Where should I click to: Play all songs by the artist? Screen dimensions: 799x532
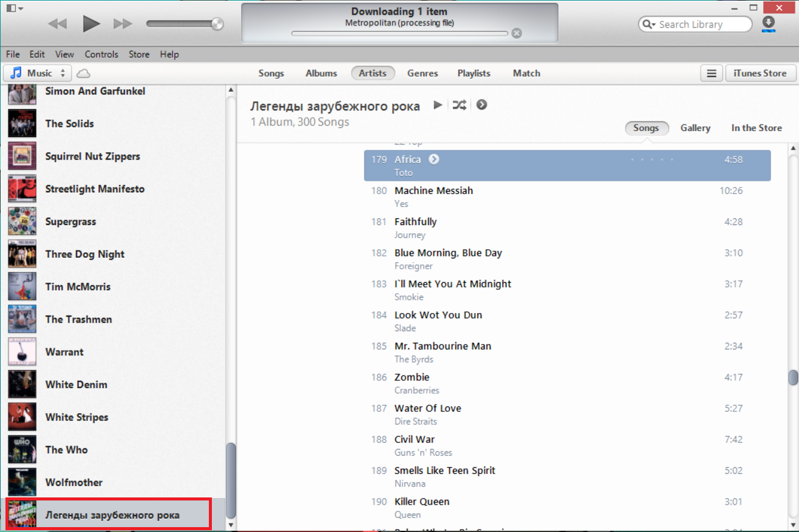[x=438, y=105]
